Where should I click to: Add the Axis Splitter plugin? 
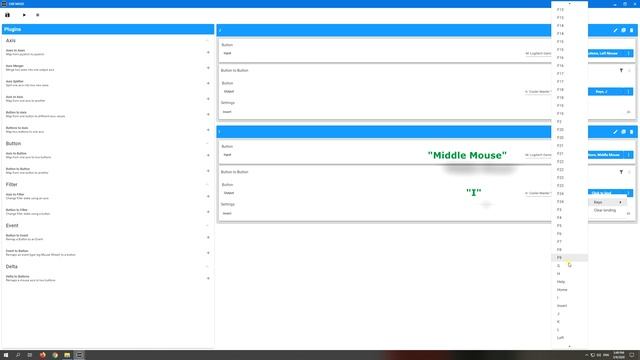(208, 83)
